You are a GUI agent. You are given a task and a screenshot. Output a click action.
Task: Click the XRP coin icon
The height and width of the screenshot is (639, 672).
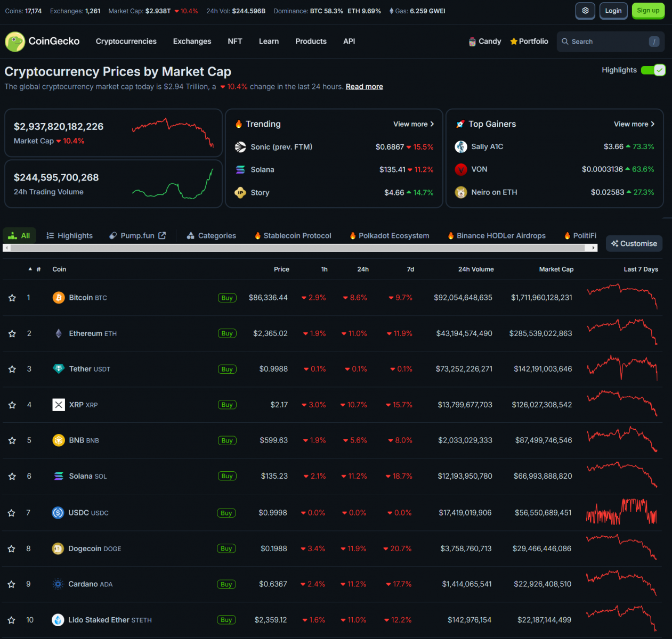(59, 405)
